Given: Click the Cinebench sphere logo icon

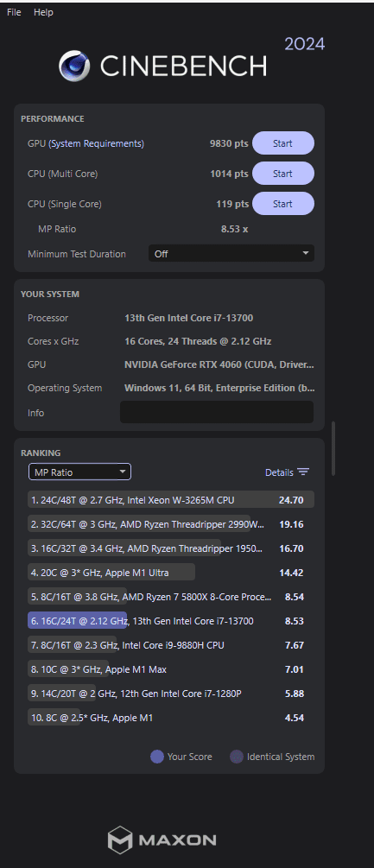Looking at the screenshot, I should pos(74,66).
